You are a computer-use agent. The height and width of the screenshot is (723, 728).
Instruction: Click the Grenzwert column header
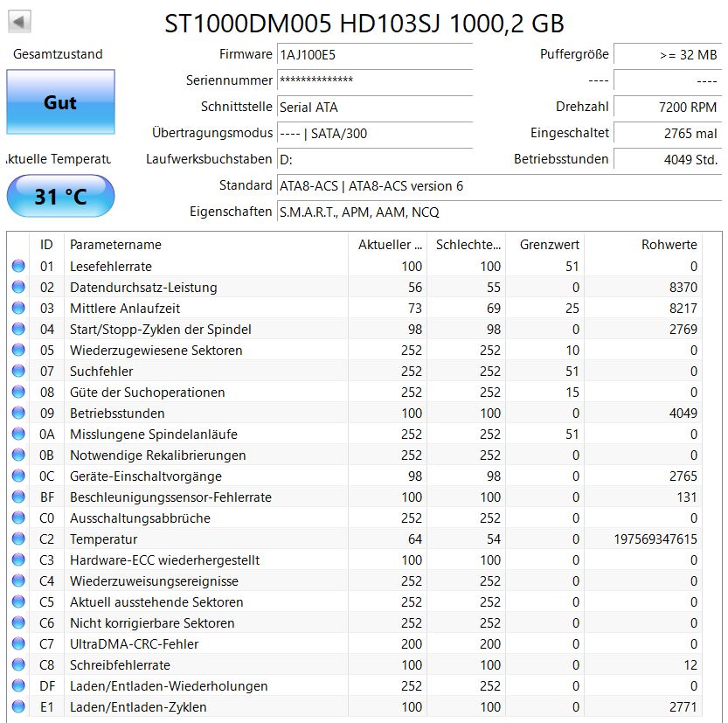coord(544,245)
